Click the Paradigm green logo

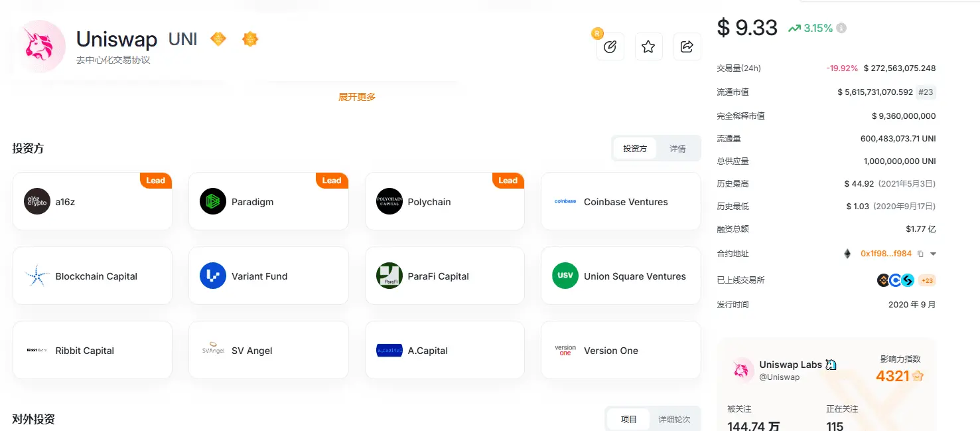point(213,201)
